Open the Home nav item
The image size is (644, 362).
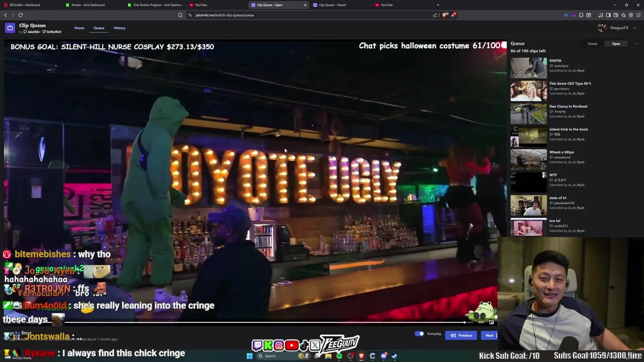(x=79, y=28)
